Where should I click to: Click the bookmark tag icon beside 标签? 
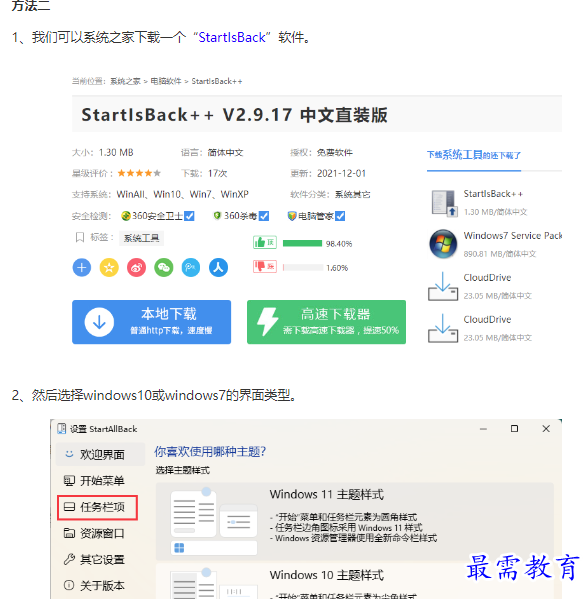pos(79,238)
